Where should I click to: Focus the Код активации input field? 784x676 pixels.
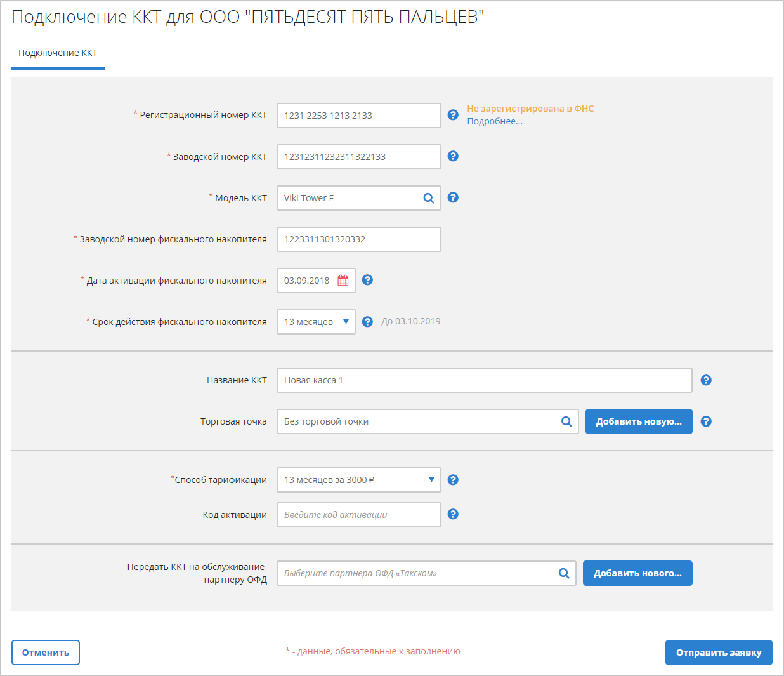tap(358, 515)
